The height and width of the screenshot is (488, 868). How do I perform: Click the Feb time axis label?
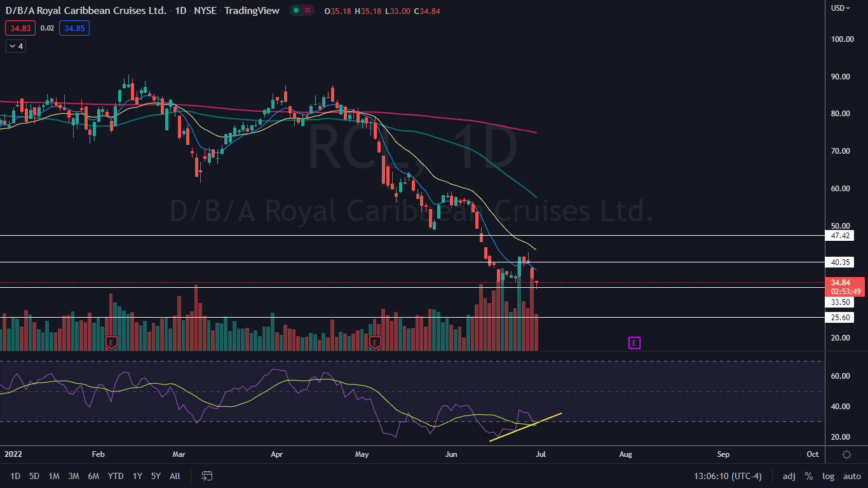[x=98, y=454]
